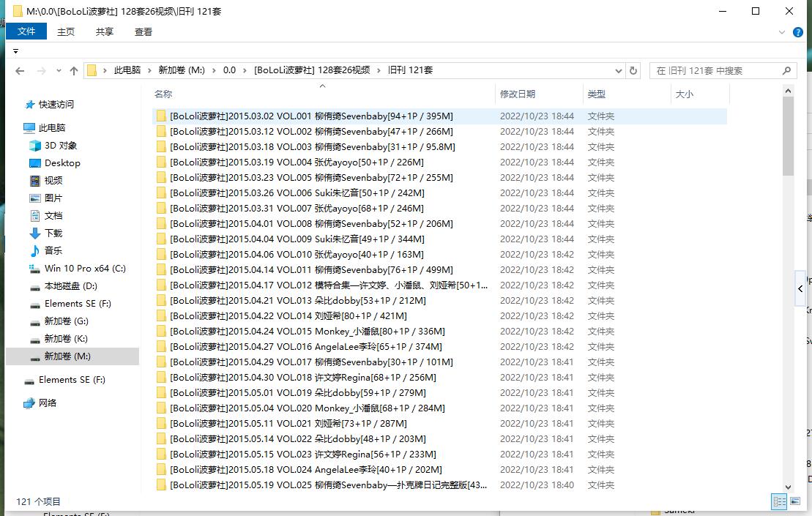812x516 pixels.
Task: Select the VOL.002 folder name
Action: 311,132
